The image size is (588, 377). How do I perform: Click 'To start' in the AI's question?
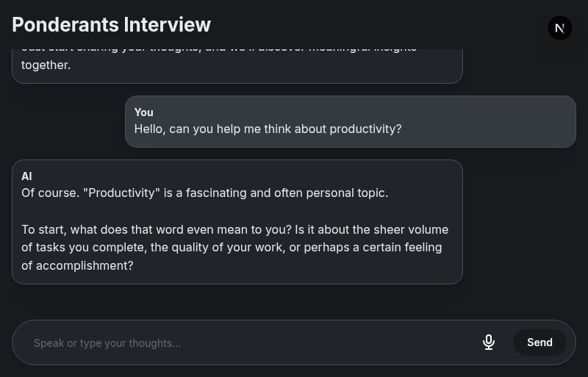tap(43, 229)
